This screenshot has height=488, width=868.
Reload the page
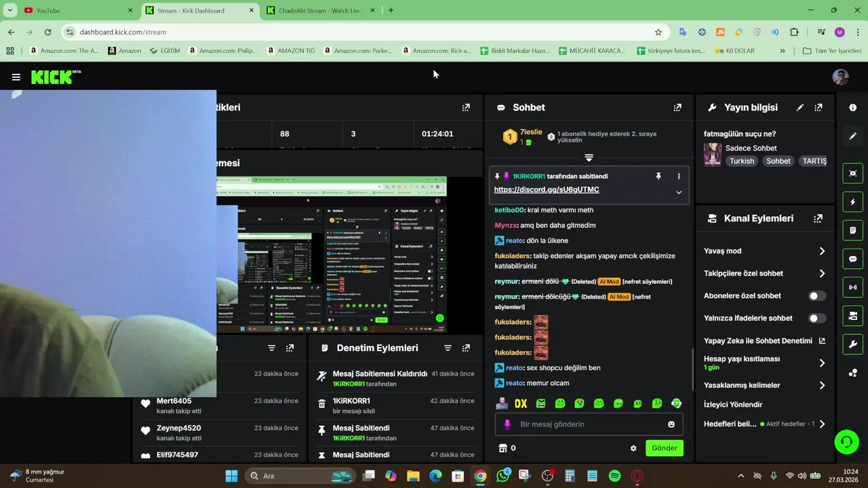point(47,32)
